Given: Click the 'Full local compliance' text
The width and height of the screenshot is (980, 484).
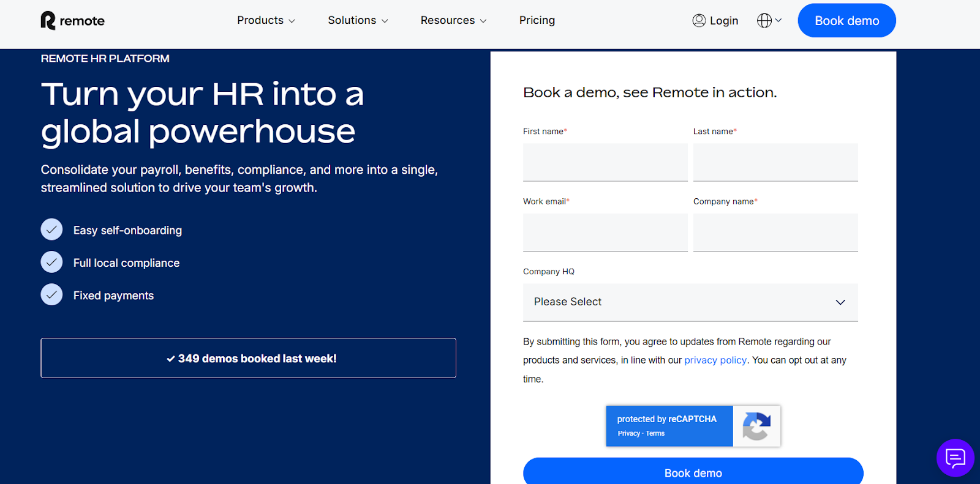Looking at the screenshot, I should coord(126,263).
